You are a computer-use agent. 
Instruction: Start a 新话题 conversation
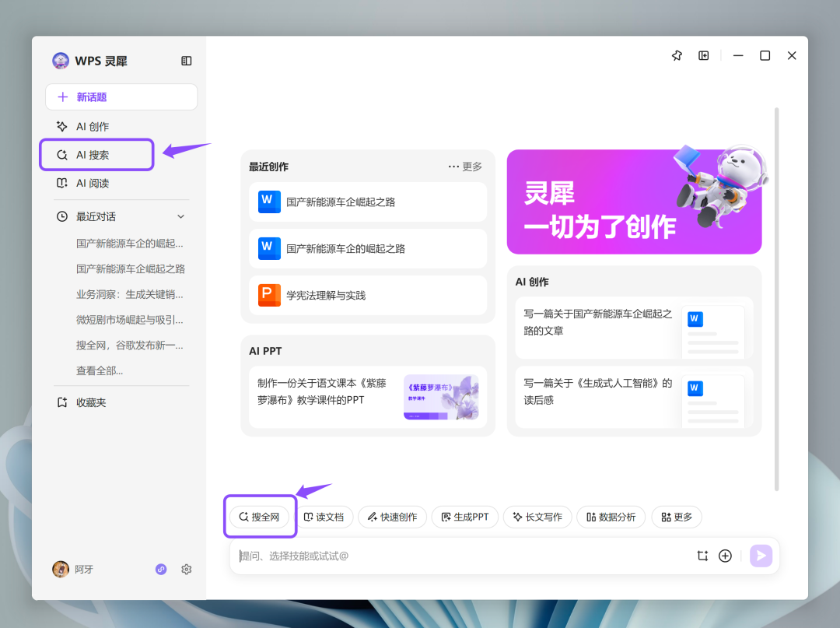point(121,97)
